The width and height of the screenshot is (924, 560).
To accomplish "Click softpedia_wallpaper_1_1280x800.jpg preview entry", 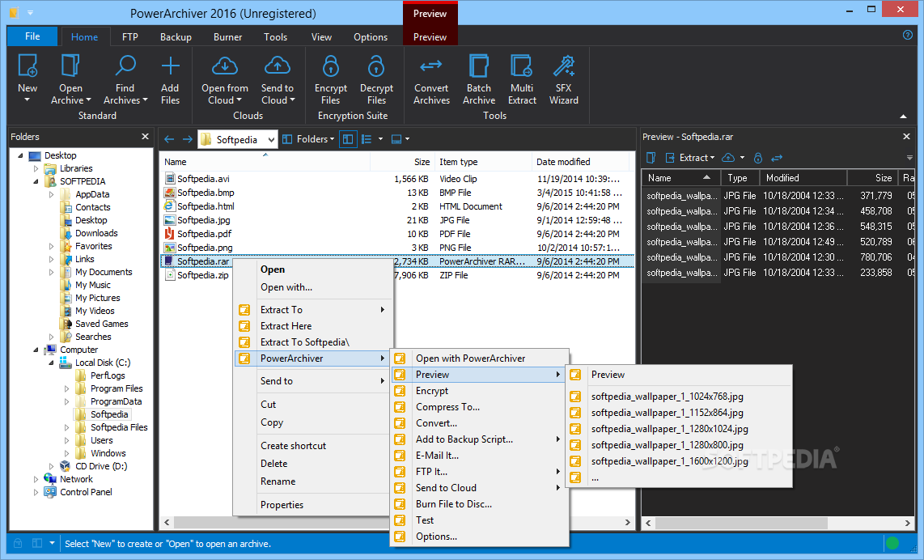I will tap(678, 445).
